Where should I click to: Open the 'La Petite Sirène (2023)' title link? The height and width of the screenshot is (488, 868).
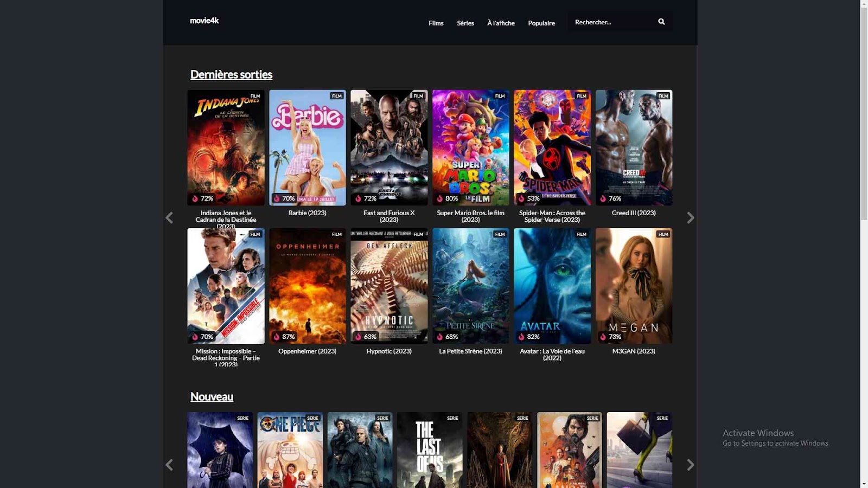click(x=470, y=351)
